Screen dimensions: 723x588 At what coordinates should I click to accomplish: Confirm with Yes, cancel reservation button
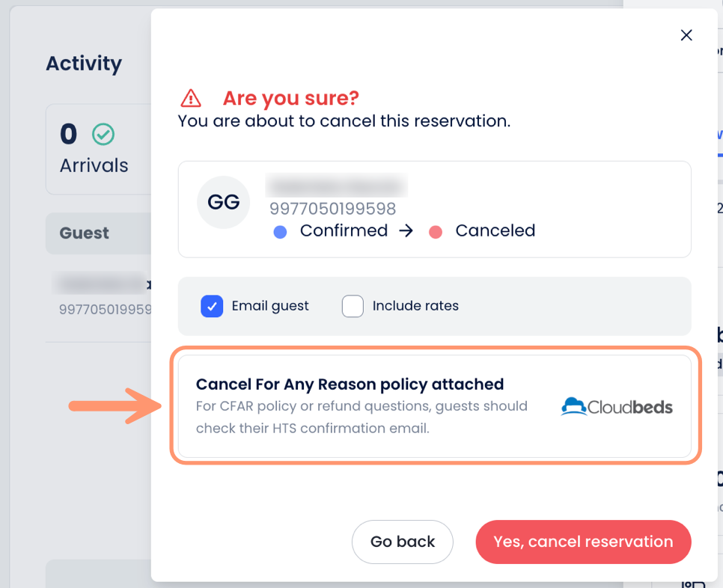pyautogui.click(x=583, y=542)
